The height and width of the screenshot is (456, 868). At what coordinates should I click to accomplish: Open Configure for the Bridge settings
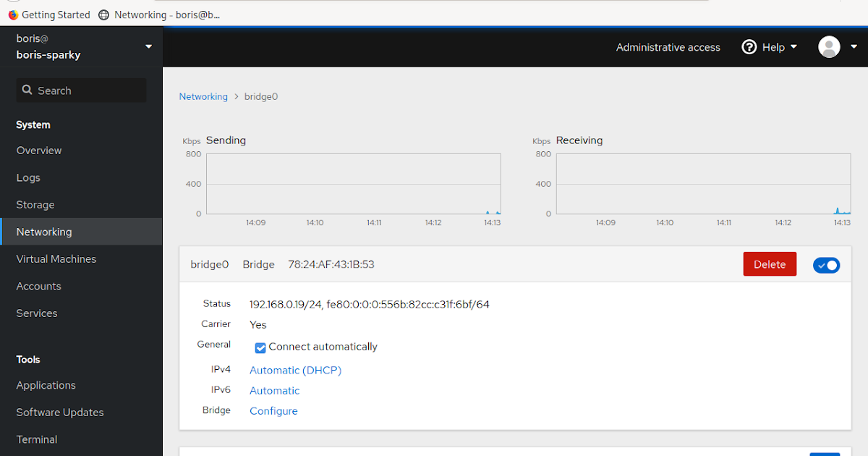tap(273, 410)
